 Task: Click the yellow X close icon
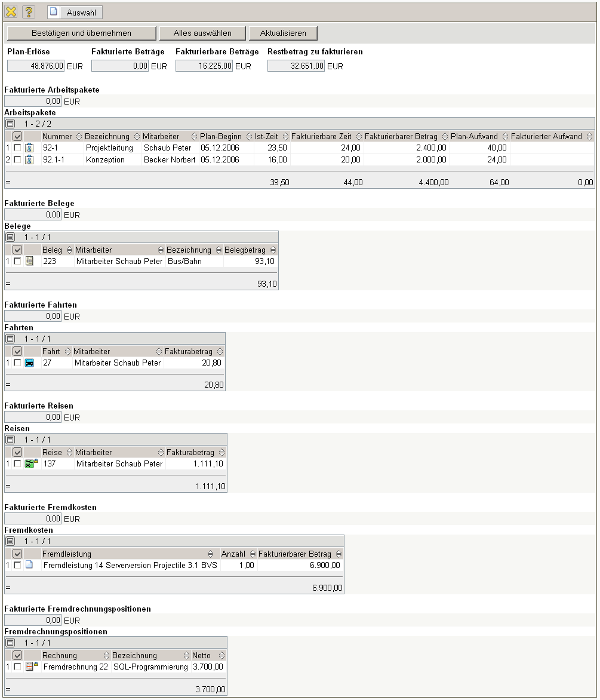click(11, 12)
